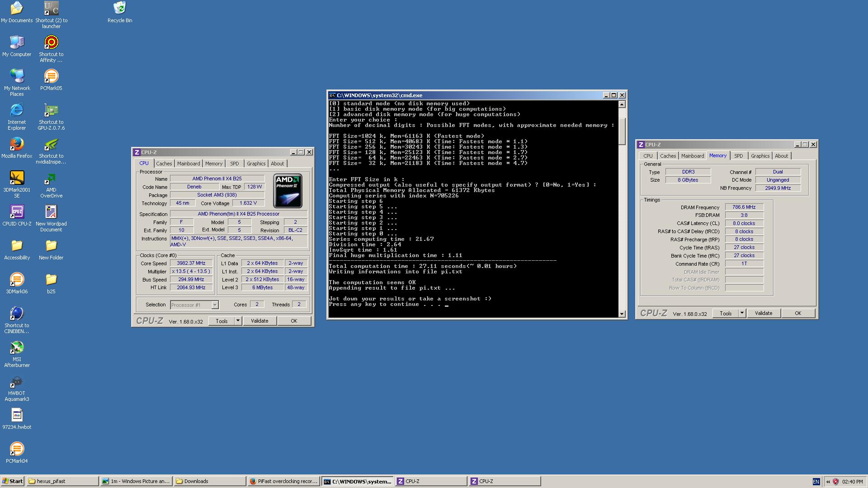Switch to Windows Picture viewer taskbar item
This screenshot has width=868, height=488.
(x=136, y=481)
